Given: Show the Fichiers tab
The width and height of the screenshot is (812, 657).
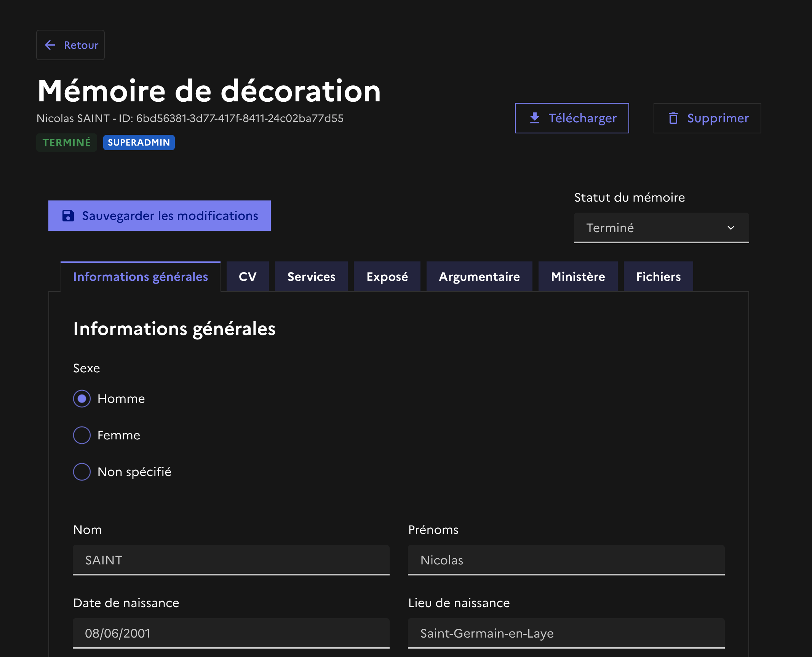Looking at the screenshot, I should point(658,277).
